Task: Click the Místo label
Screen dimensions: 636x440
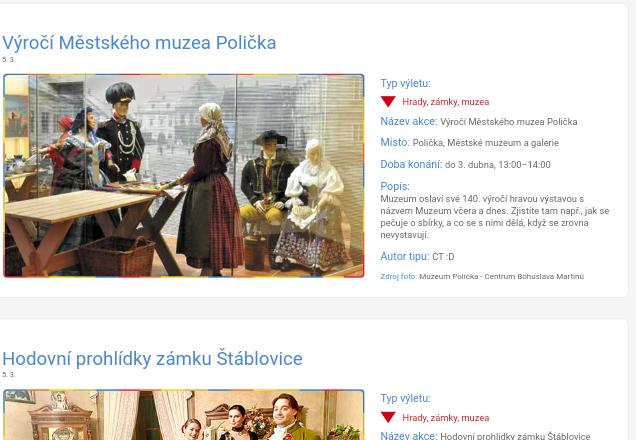Action: 395,142
